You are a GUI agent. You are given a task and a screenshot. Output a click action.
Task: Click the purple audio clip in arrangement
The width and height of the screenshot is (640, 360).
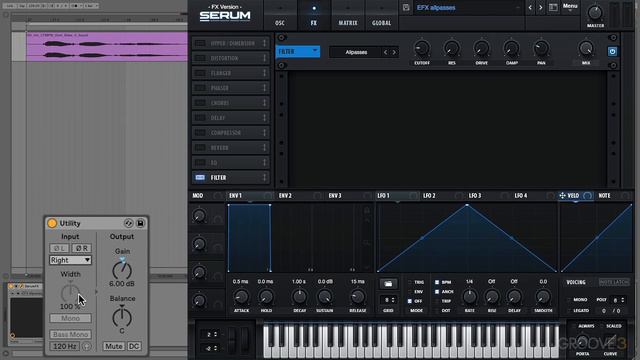107,47
